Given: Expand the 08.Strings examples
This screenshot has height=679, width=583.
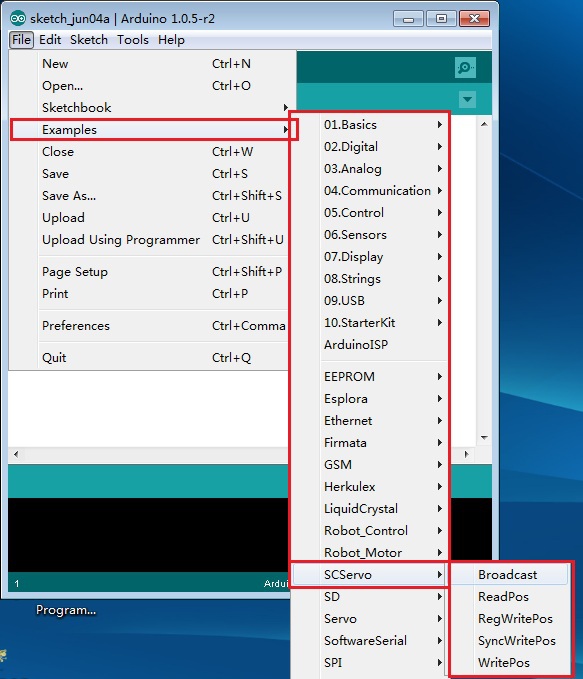Looking at the screenshot, I should [x=370, y=279].
